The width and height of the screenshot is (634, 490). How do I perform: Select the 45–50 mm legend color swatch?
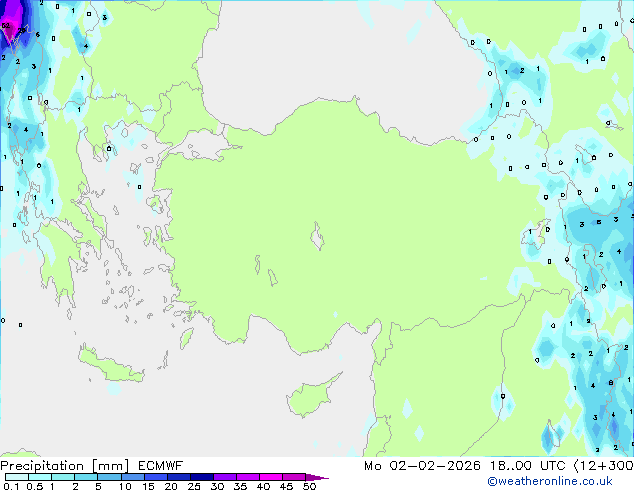click(294, 477)
